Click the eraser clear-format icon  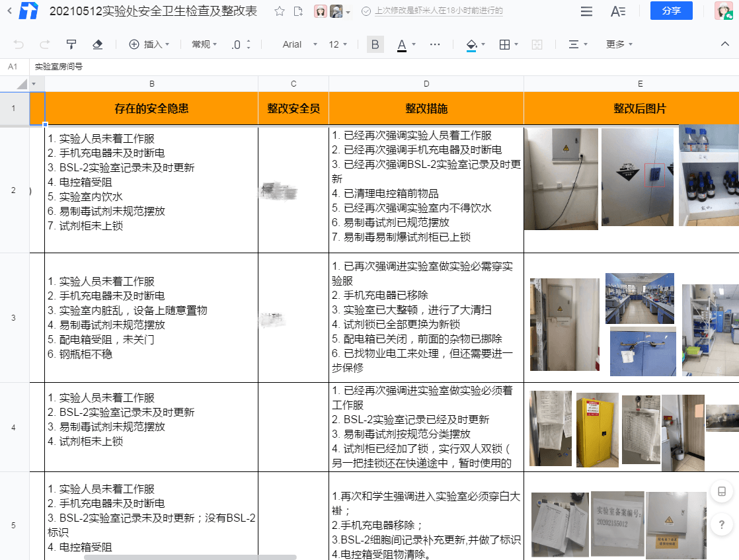click(98, 44)
